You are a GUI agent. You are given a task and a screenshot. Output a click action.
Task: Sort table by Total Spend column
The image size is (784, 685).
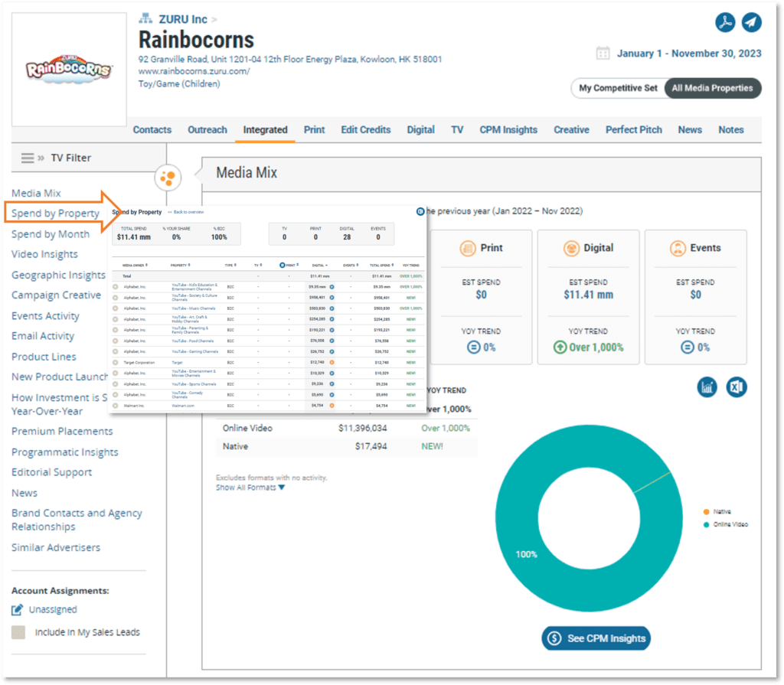(x=382, y=266)
